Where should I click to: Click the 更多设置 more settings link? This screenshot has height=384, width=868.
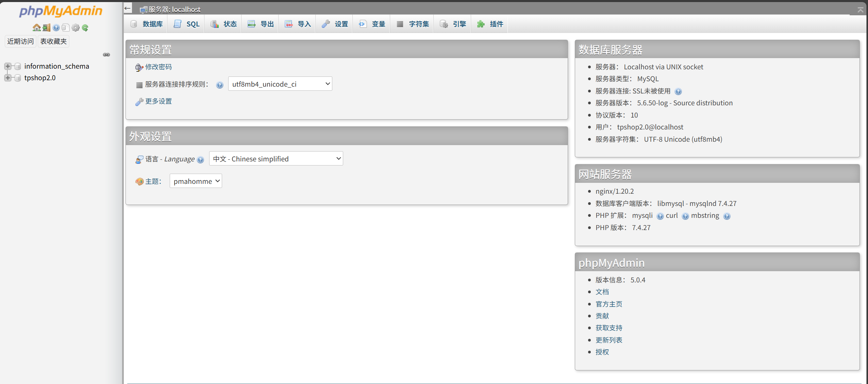point(158,101)
